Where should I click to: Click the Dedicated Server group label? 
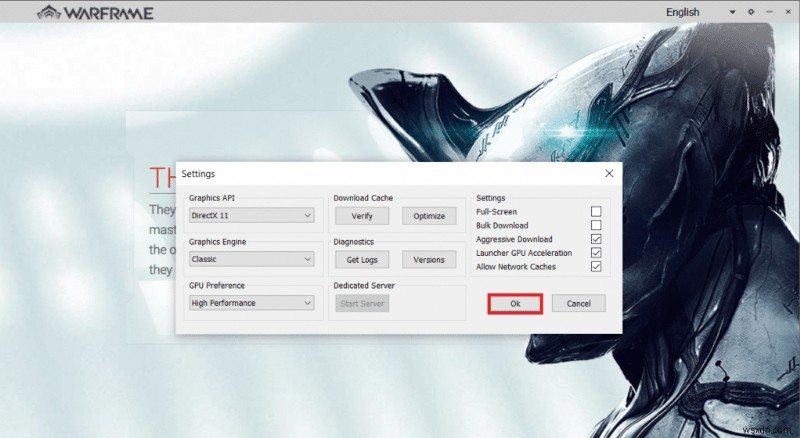pos(364,286)
